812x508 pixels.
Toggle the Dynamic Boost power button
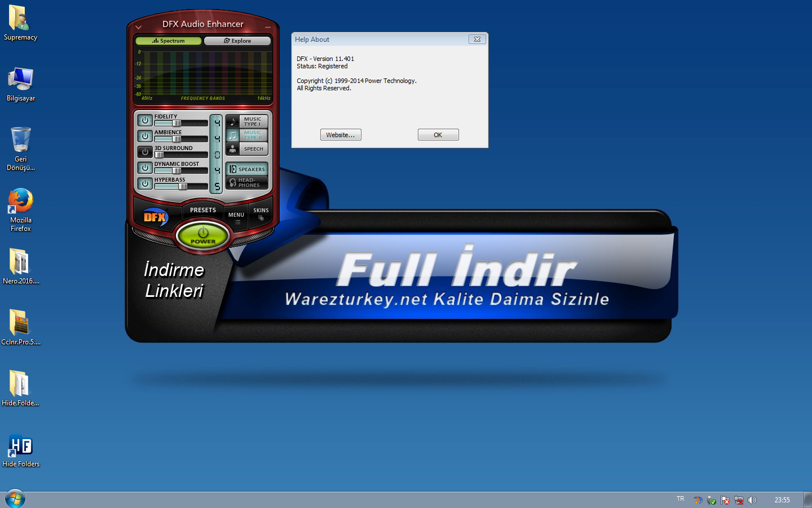[145, 168]
